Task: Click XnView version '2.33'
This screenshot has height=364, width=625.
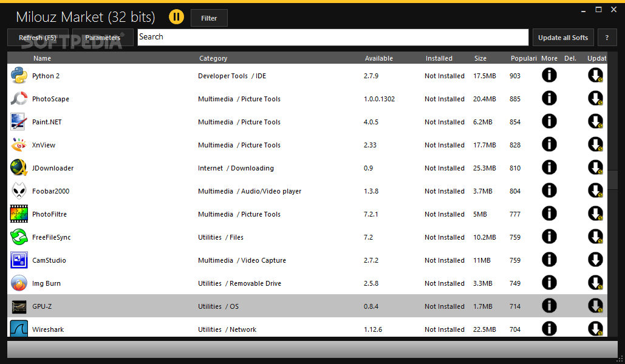Action: (x=370, y=145)
